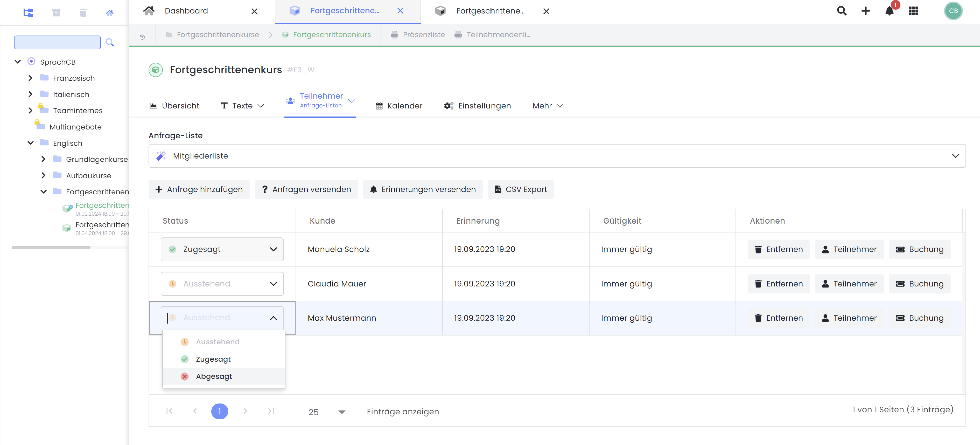Expand the Französisch folder

30,78
